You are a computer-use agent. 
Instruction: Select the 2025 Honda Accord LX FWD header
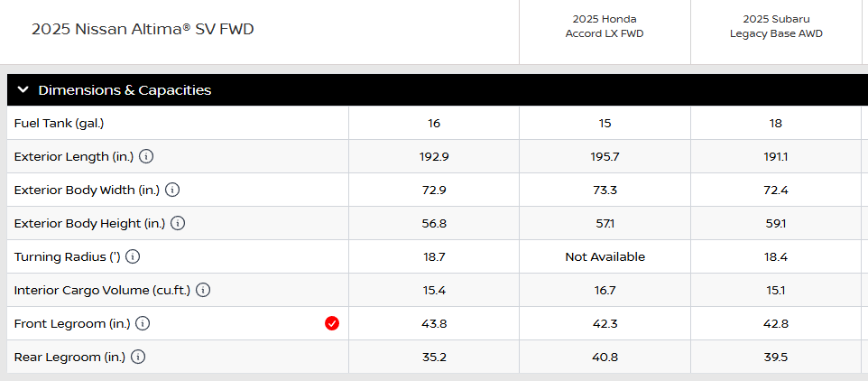click(x=605, y=26)
